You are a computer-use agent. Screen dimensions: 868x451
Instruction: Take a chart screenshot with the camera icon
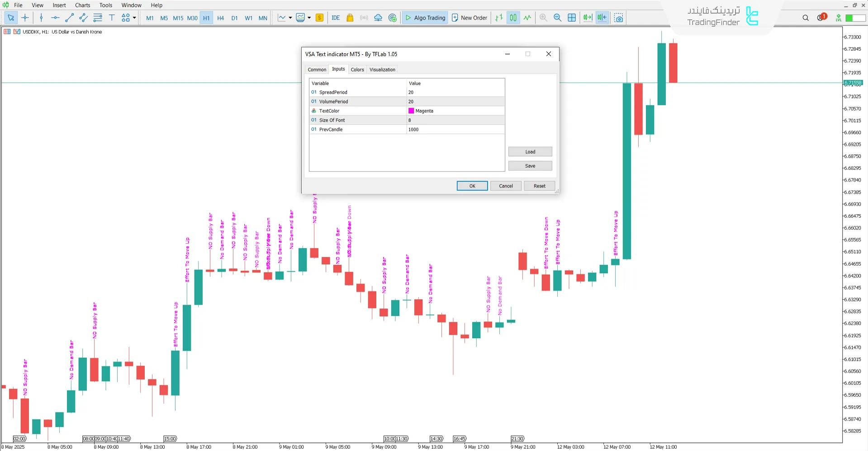(618, 18)
